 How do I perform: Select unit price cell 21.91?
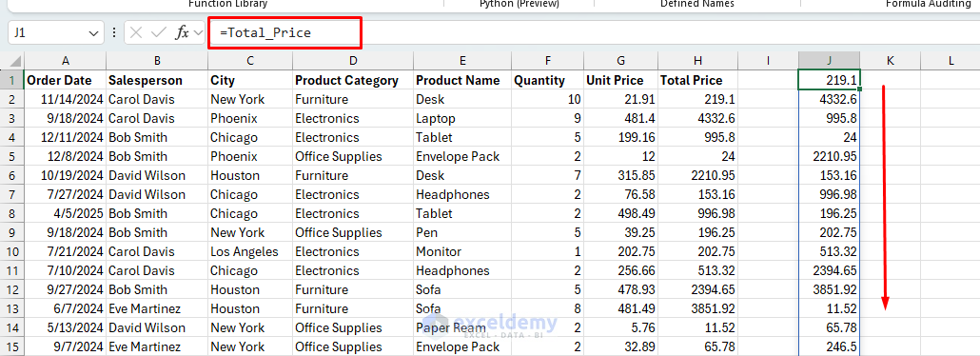(620, 99)
